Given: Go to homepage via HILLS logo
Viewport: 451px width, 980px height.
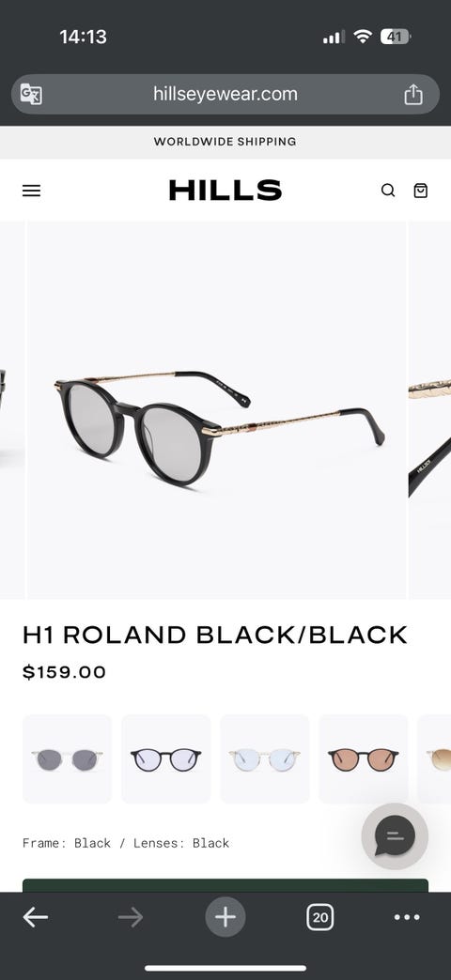Looking at the screenshot, I should pyautogui.click(x=225, y=190).
